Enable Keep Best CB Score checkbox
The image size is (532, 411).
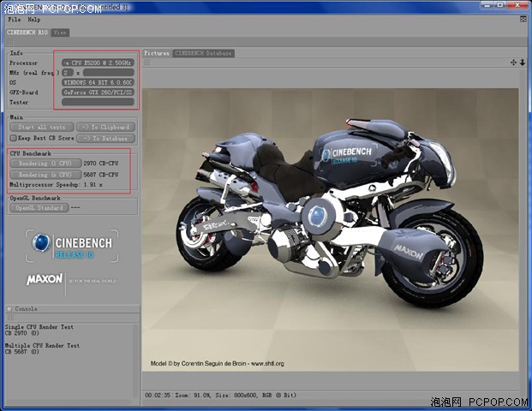[13, 138]
